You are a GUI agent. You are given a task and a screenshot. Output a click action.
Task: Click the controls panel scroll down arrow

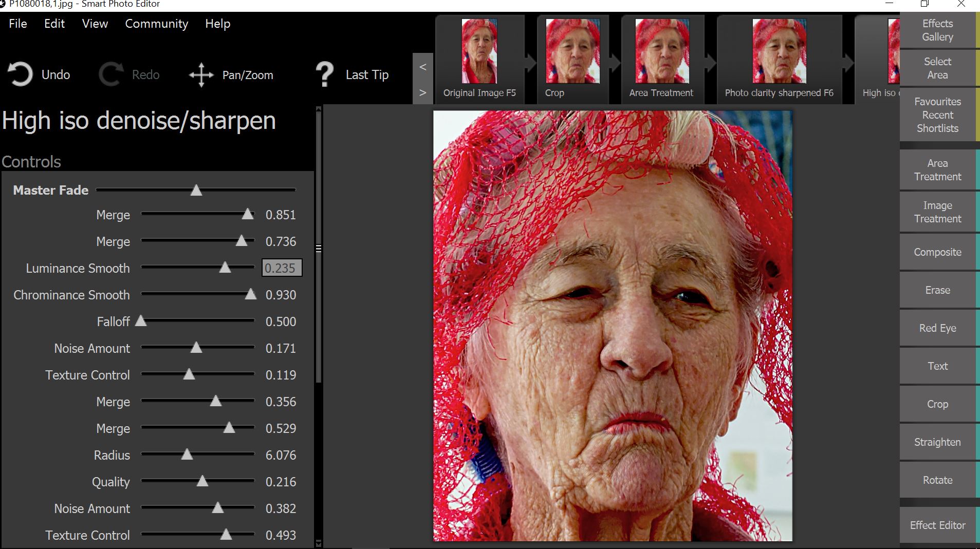(x=319, y=543)
